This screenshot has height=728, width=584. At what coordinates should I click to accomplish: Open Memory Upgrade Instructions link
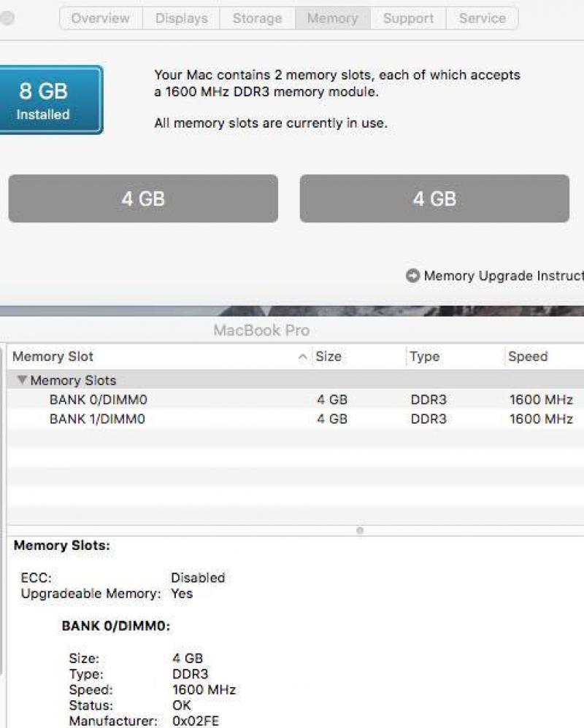point(504,276)
